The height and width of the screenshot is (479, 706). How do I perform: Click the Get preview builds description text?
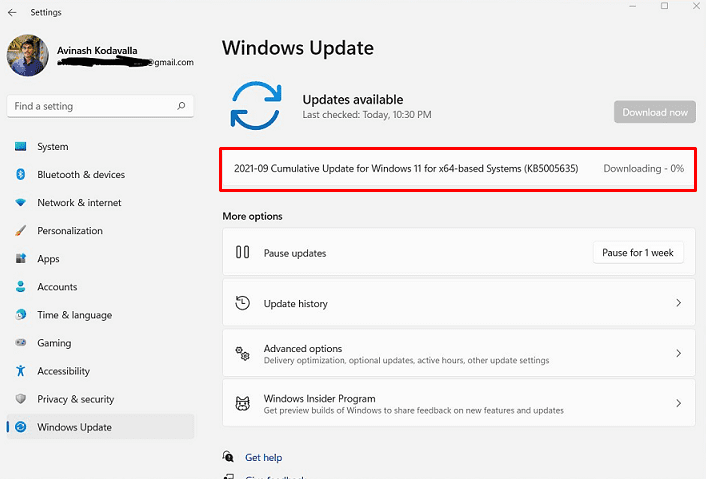point(413,410)
